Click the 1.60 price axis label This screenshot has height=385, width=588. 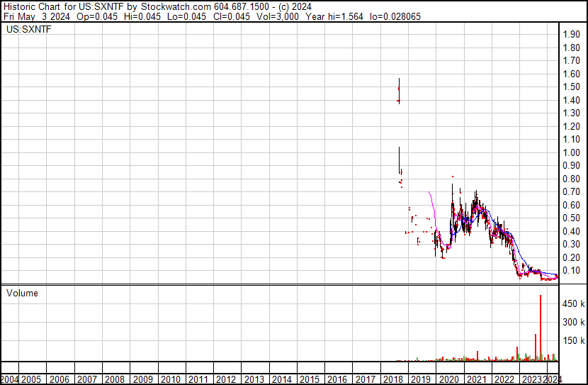(x=571, y=74)
